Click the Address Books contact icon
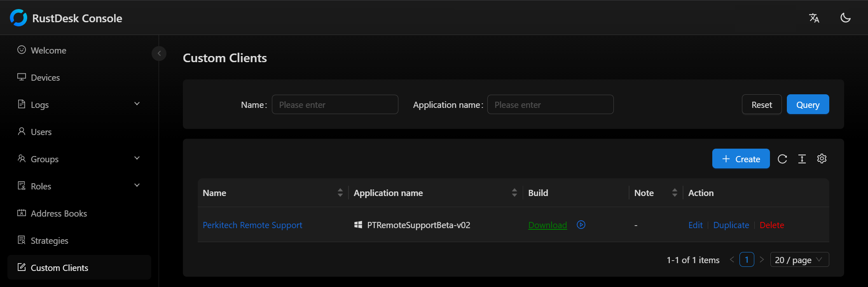Viewport: 868px width, 287px height. 21,213
